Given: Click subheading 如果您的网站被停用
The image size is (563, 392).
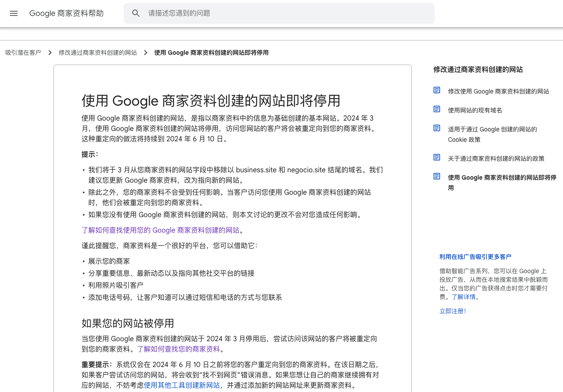Looking at the screenshot, I should [128, 323].
